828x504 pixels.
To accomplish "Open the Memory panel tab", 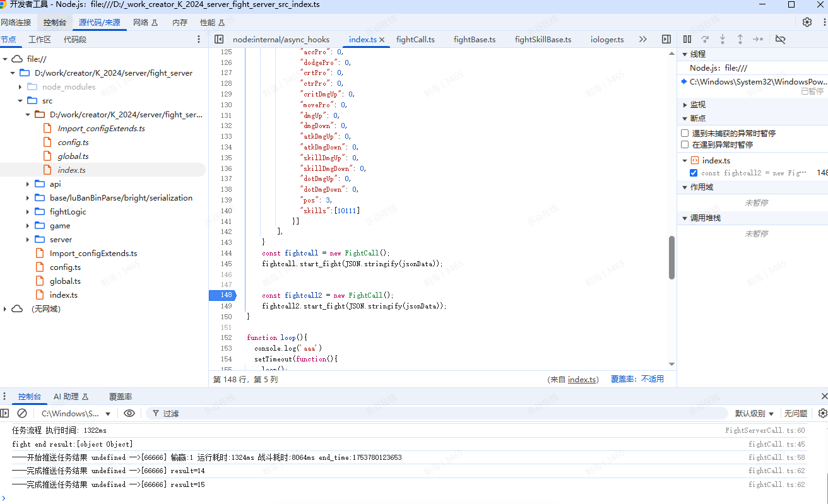I will [180, 22].
